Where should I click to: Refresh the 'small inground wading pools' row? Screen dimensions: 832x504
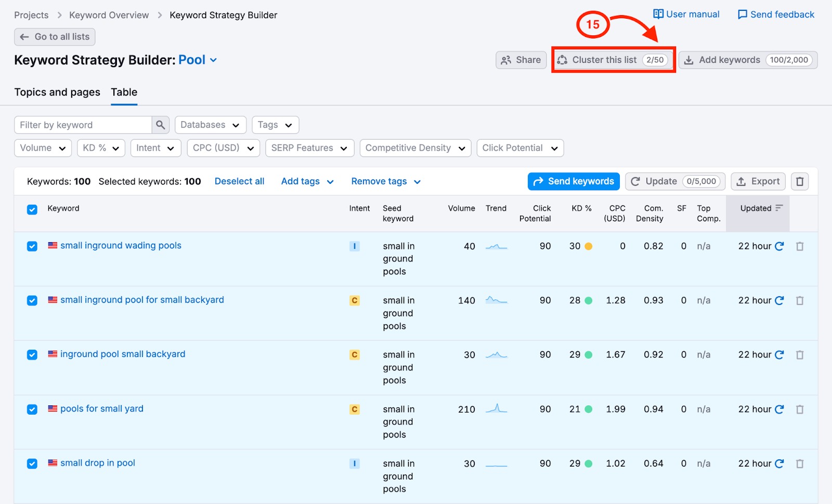point(779,246)
